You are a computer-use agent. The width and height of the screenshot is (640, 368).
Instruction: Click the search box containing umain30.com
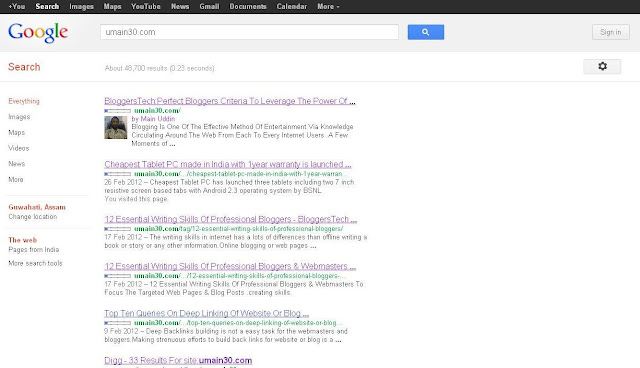pyautogui.click(x=249, y=32)
